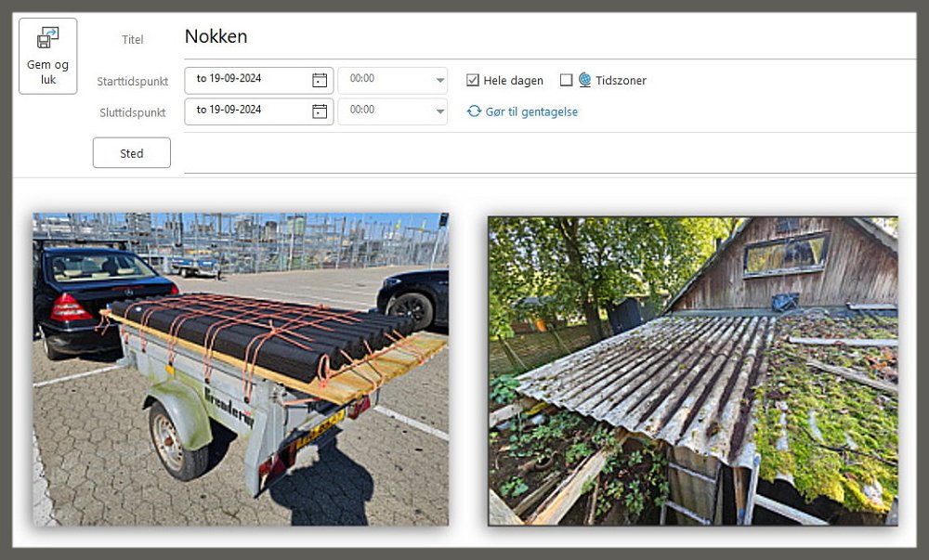
Task: Enable the Tidszoner checkbox
Action: pyautogui.click(x=566, y=81)
